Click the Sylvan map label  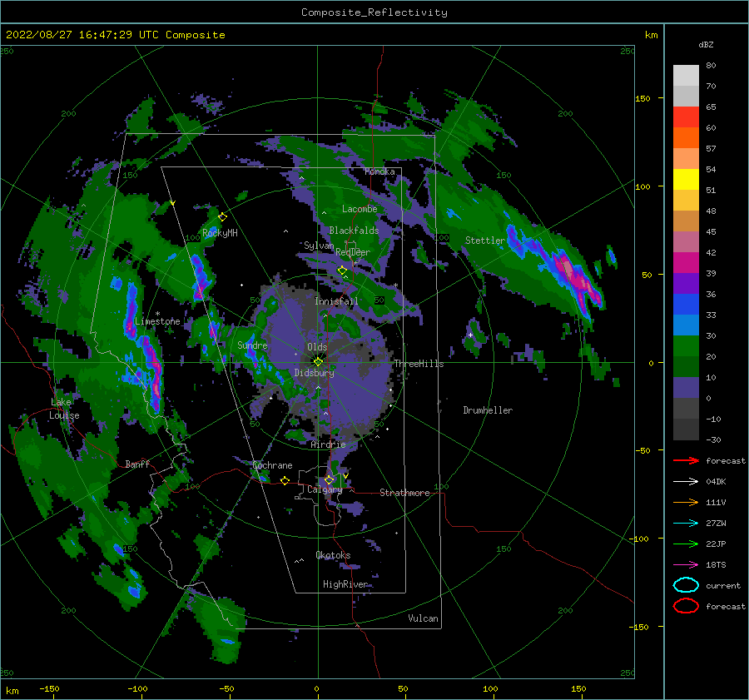coord(319,246)
